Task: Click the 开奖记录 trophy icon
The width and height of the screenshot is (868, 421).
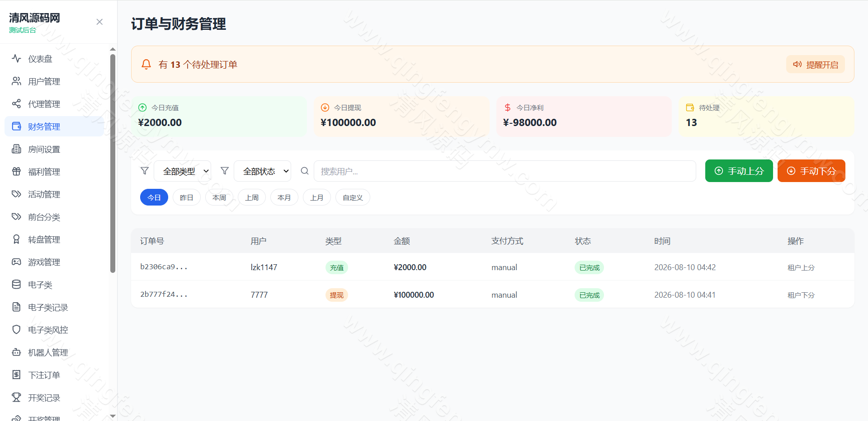Action: click(x=16, y=397)
